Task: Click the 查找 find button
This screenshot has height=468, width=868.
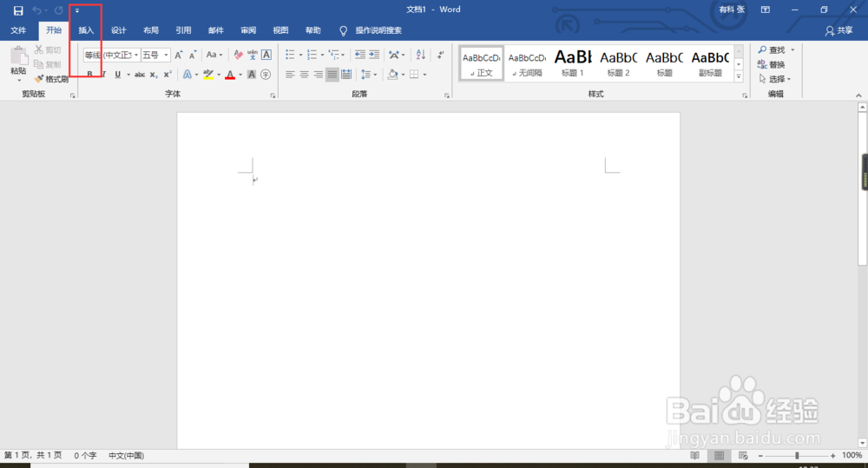Action: 773,49
